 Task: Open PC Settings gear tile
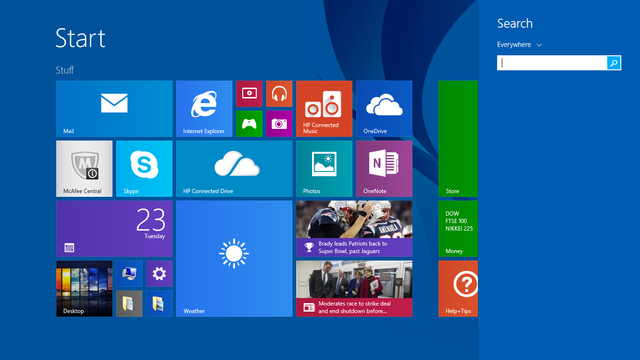[159, 273]
